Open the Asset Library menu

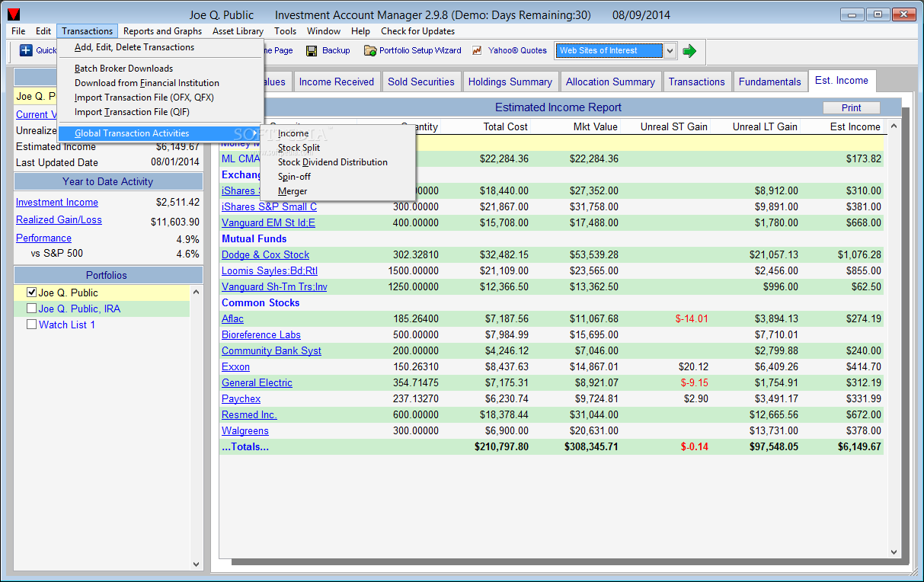(238, 31)
